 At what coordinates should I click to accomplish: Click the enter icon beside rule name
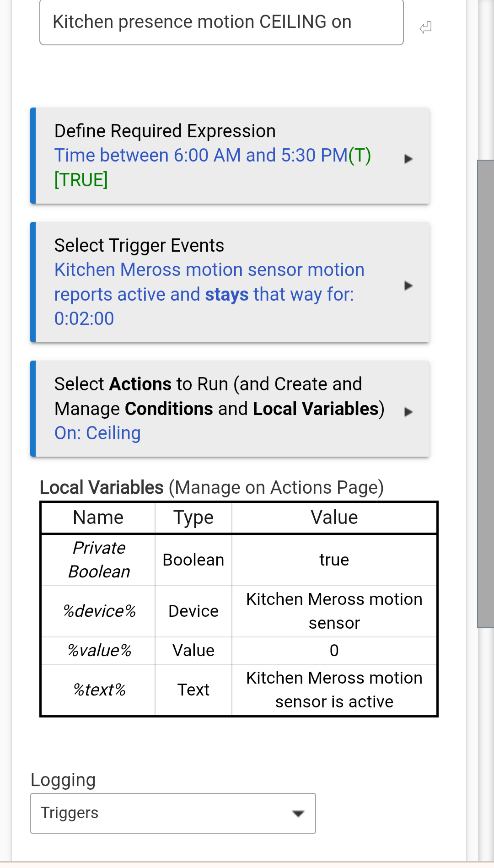425,28
